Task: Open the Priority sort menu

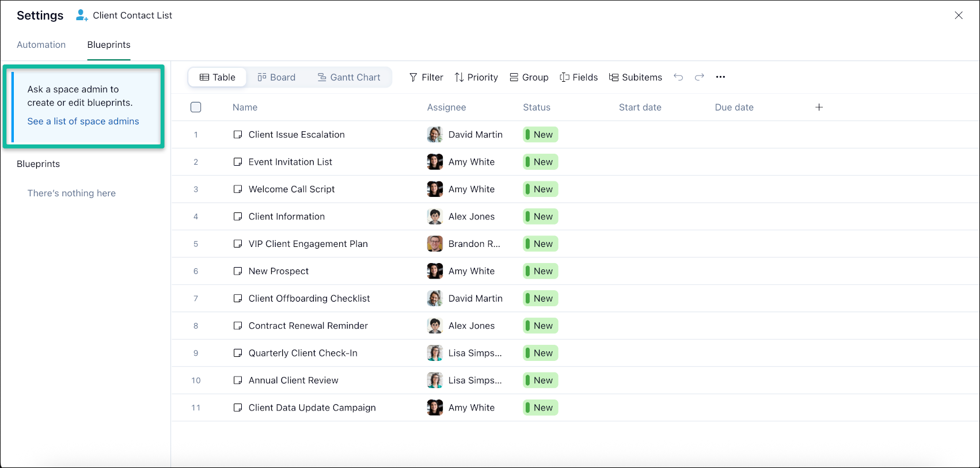Action: pos(476,77)
